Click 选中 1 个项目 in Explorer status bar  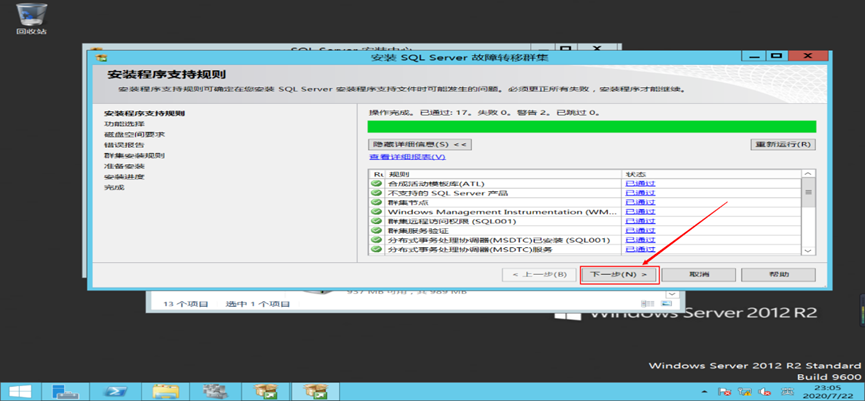pyautogui.click(x=258, y=304)
